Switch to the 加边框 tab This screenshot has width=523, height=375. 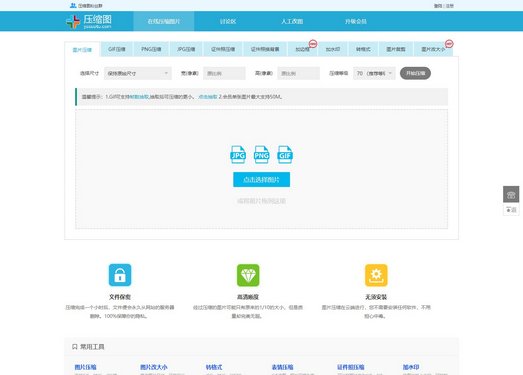[302, 49]
